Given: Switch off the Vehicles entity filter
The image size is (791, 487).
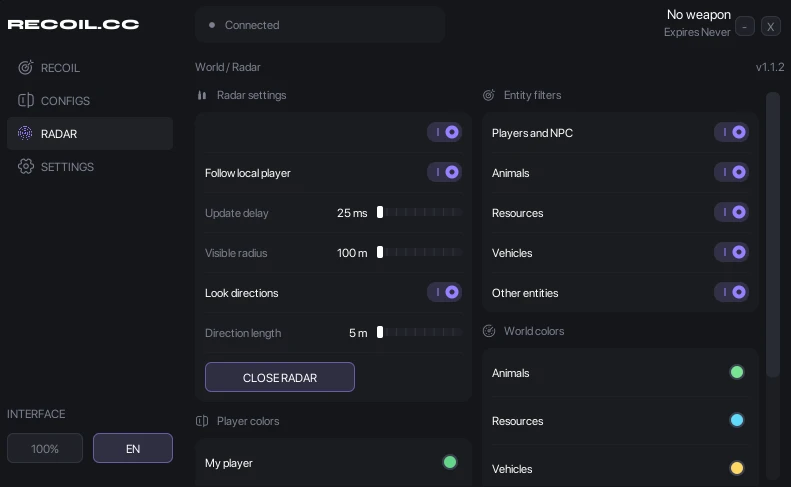Looking at the screenshot, I should pos(731,252).
